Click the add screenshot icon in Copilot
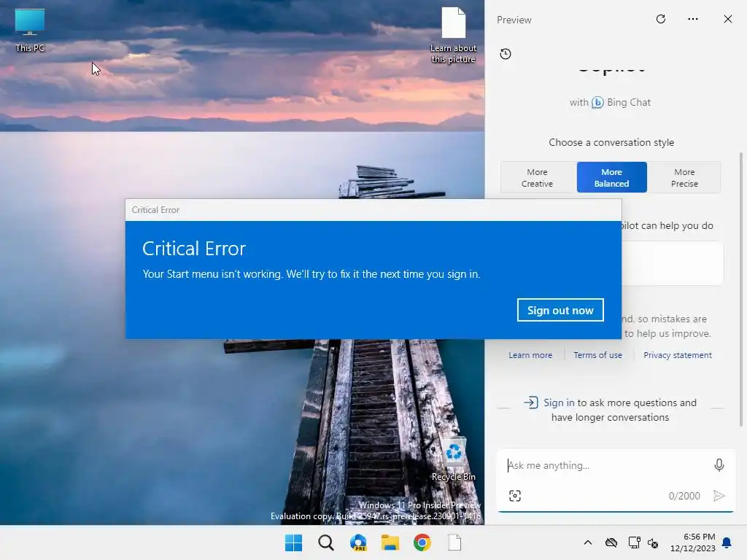The height and width of the screenshot is (560, 747). [x=515, y=496]
